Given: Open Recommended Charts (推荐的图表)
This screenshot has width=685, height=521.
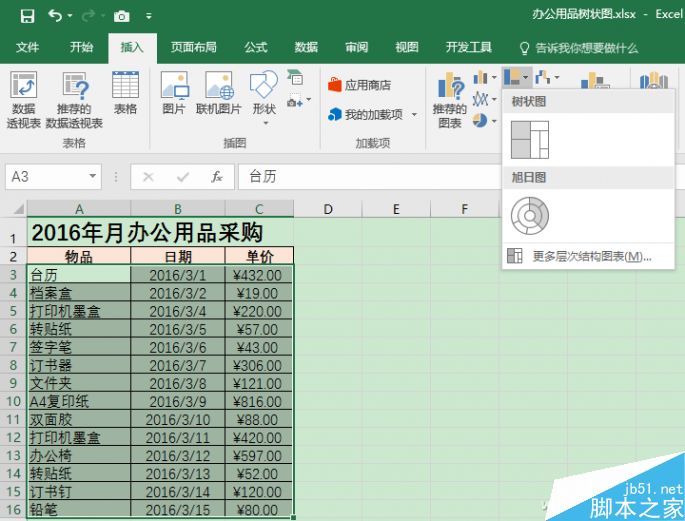Looking at the screenshot, I should [x=449, y=100].
